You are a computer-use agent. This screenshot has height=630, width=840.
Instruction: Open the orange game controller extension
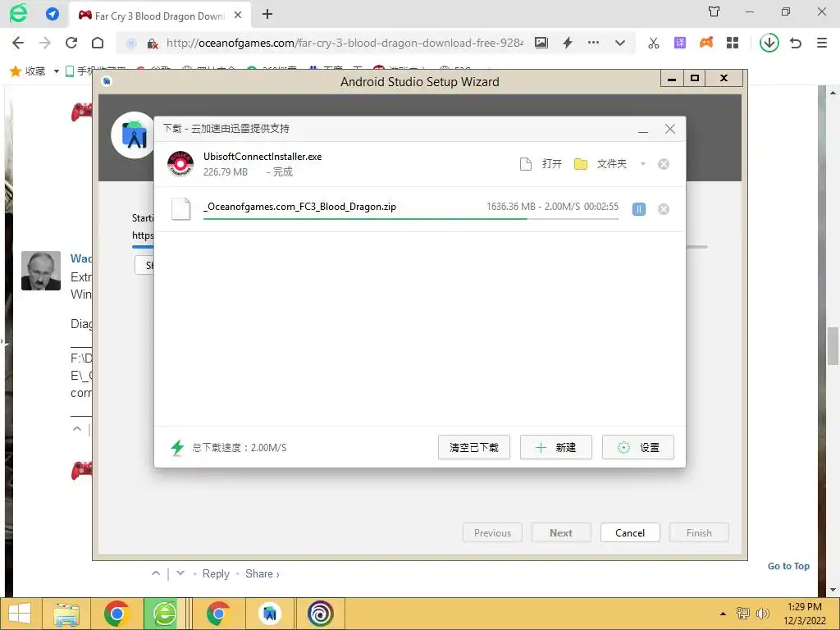pos(706,43)
